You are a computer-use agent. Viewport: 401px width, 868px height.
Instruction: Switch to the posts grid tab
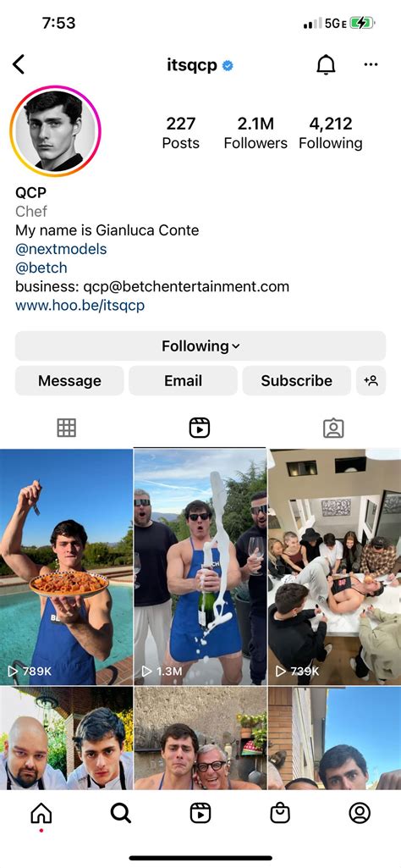pyautogui.click(x=66, y=428)
